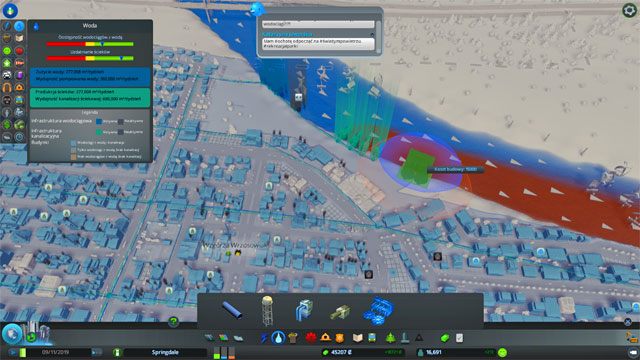
Task: Click the blue water infrastructure legend swatch
Action: coord(98,121)
